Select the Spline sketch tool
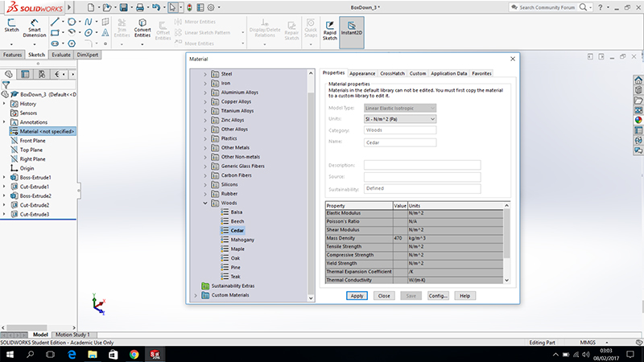The image size is (644, 362). tap(88, 22)
